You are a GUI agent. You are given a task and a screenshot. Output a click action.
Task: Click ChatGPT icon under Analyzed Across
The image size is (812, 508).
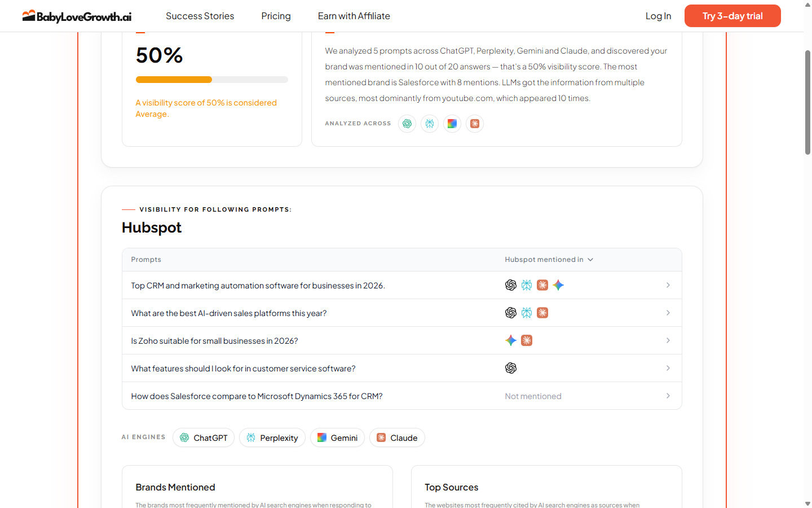407,124
